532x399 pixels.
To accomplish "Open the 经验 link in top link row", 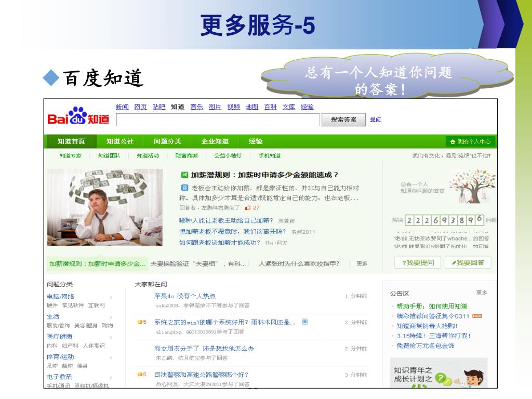I will click(x=307, y=107).
